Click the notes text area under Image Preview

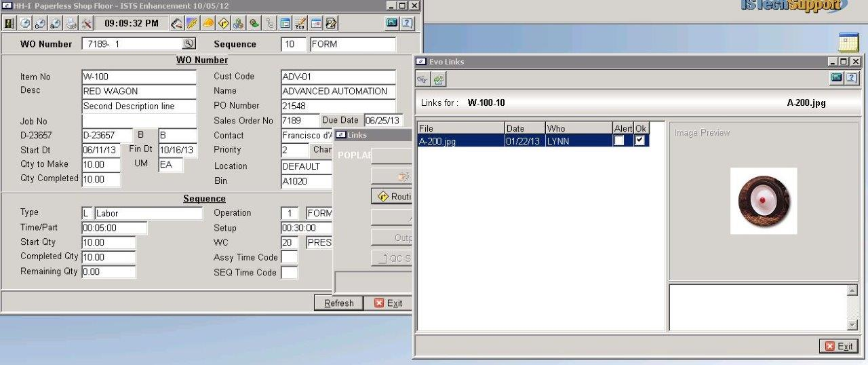point(758,308)
